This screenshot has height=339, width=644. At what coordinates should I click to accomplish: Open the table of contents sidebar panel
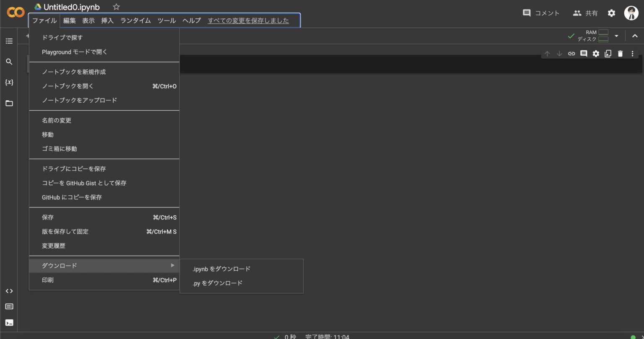click(x=9, y=41)
